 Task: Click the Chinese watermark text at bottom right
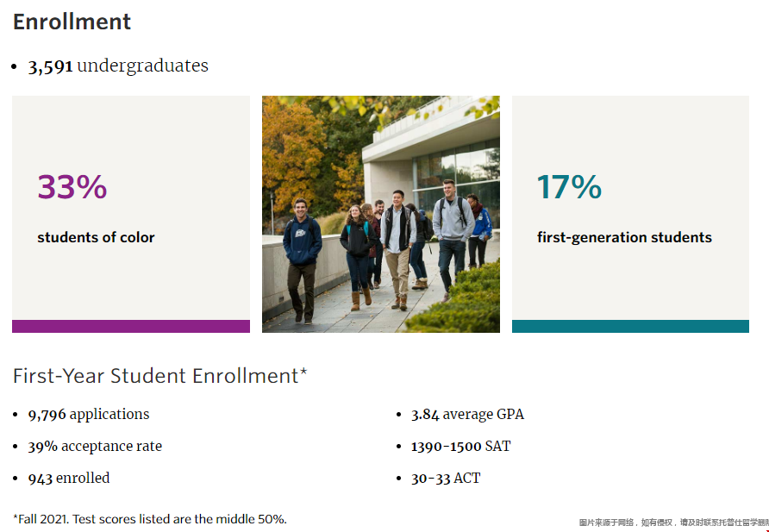coord(673,523)
